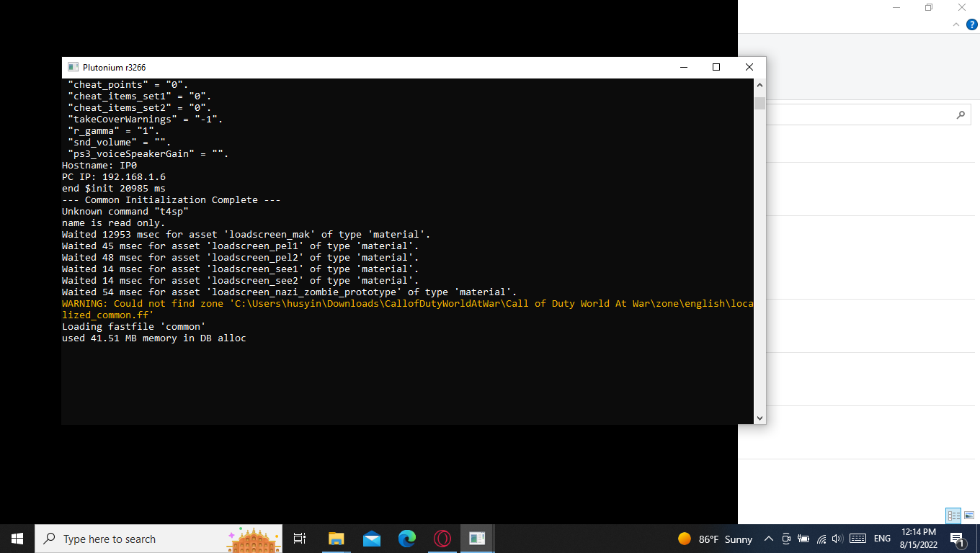
Task: Open the clock showing 12:14 PM
Action: click(919, 539)
